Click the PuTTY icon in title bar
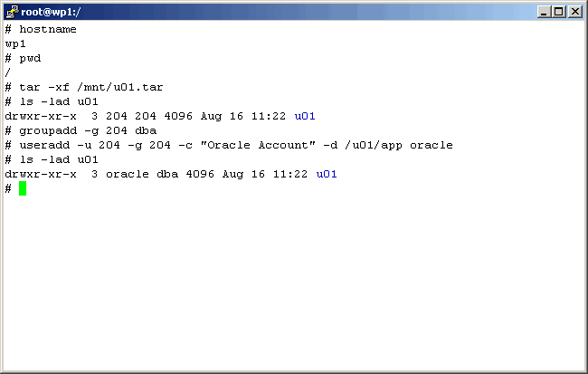The width and height of the screenshot is (588, 374). 13,11
